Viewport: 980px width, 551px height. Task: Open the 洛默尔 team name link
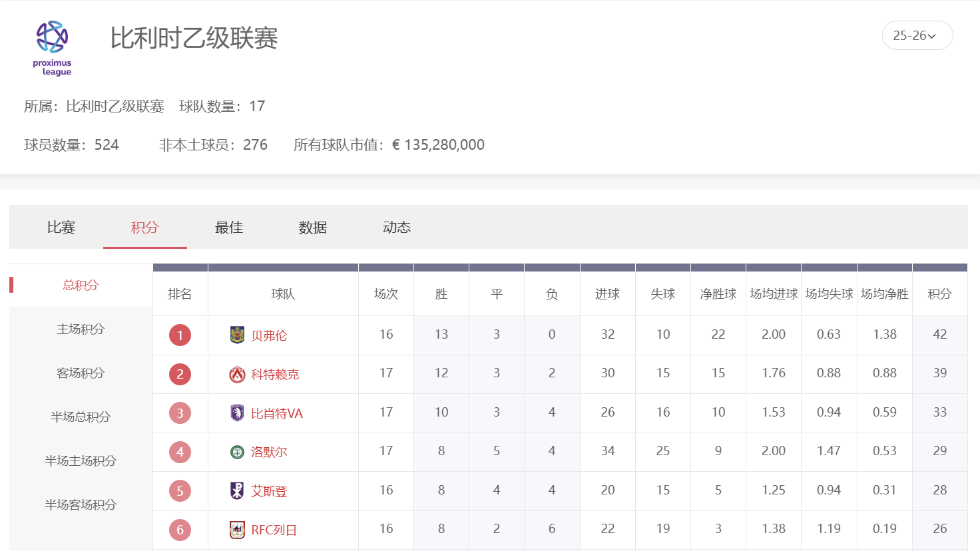coord(269,453)
